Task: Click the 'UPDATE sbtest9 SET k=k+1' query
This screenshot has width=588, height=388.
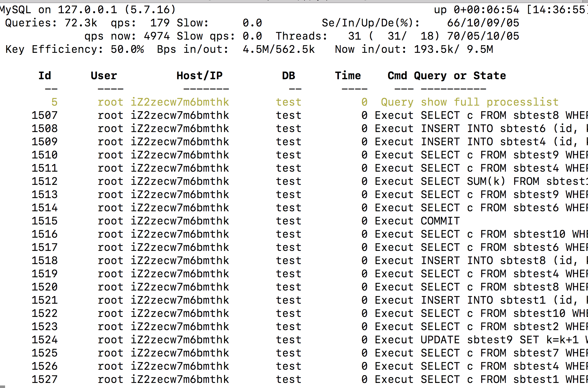Action: [x=500, y=340]
